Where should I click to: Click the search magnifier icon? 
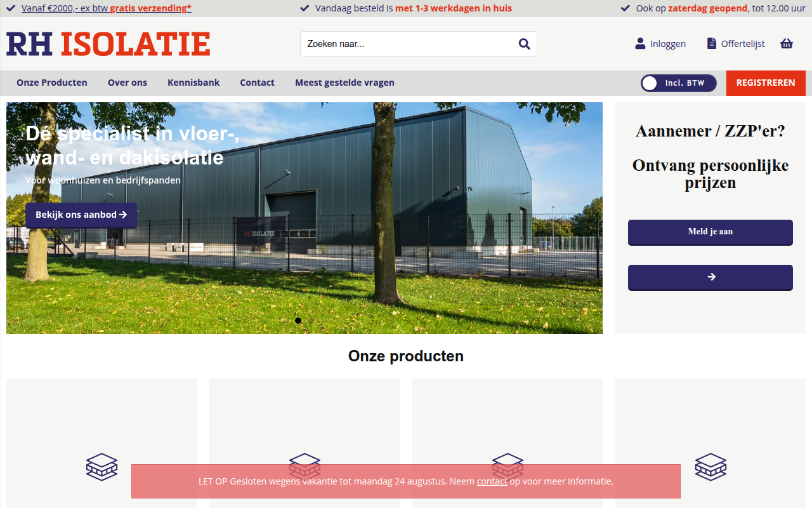(524, 44)
